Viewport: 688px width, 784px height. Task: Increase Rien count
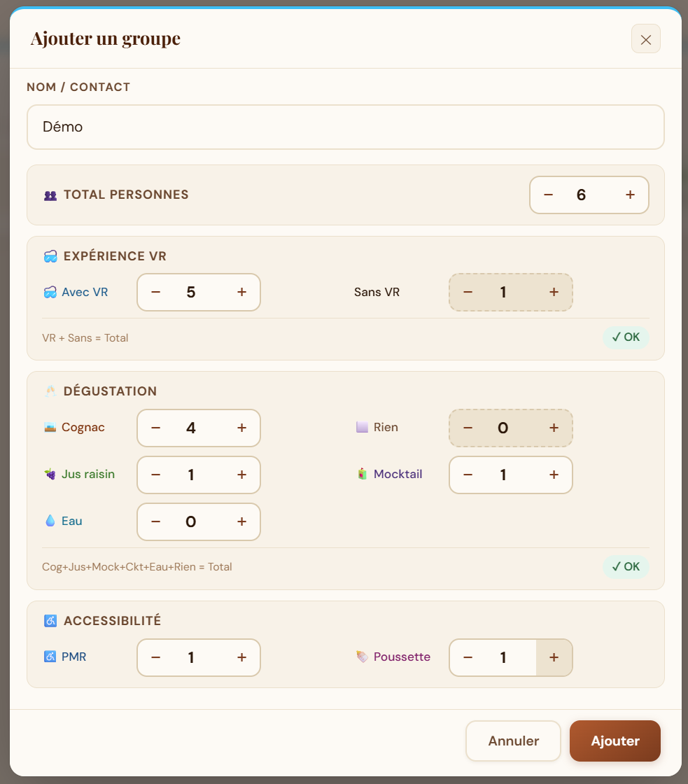pos(554,428)
